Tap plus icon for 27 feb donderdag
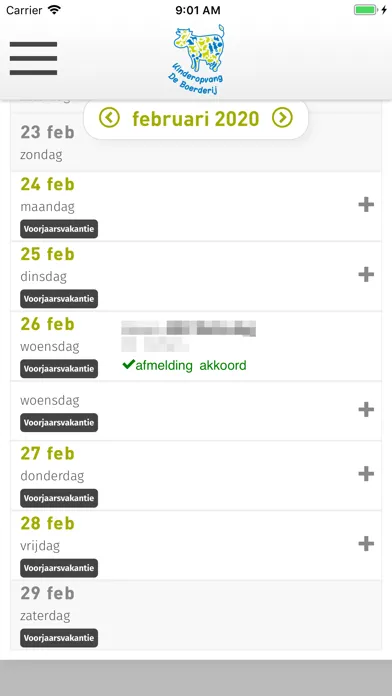This screenshot has width=392, height=696. 366,474
